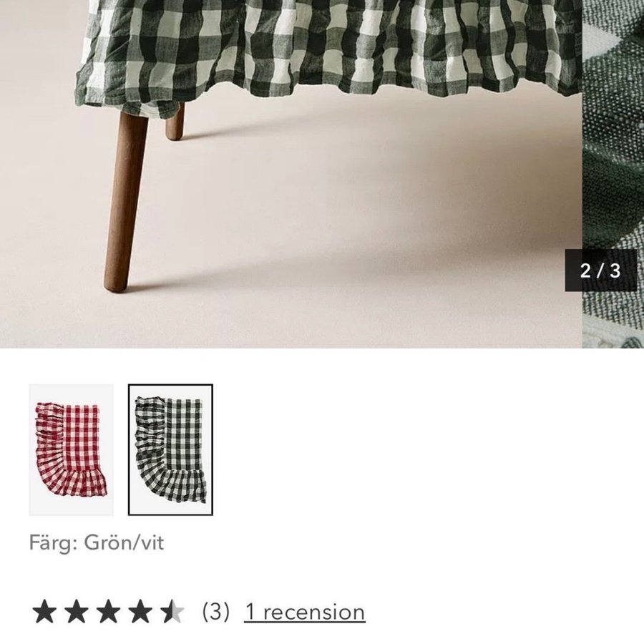The image size is (644, 644).
Task: Open the 1 recension reviews link
Action: click(x=304, y=612)
